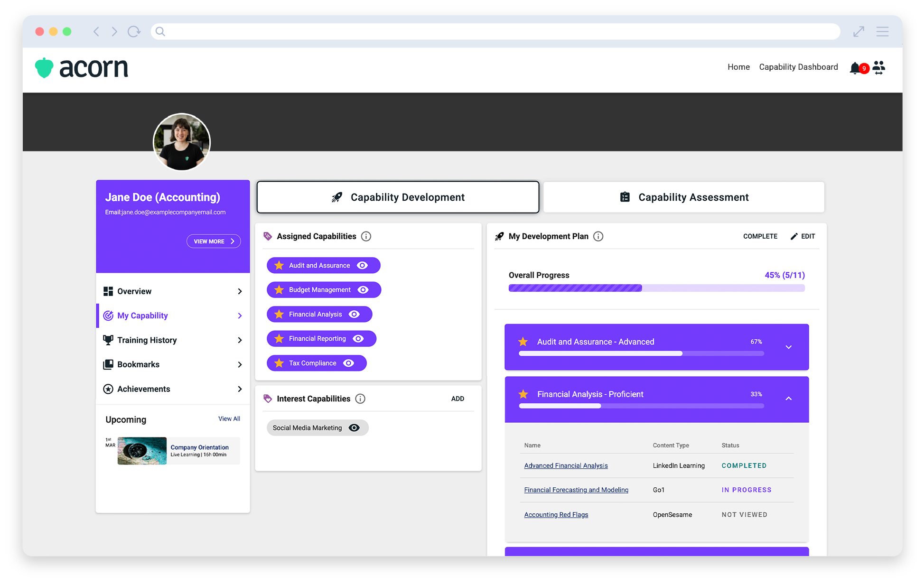The width and height of the screenshot is (924, 585).
Task: Expand the Training History sidebar item
Action: [x=239, y=340]
